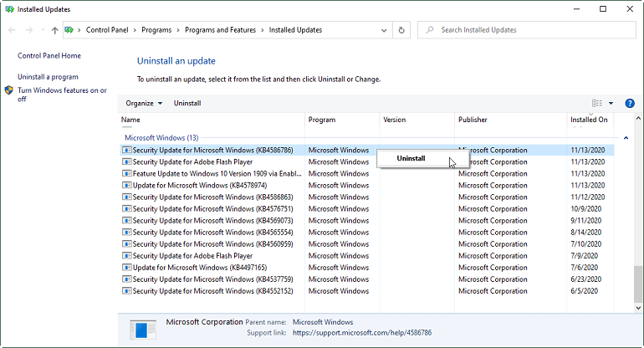The width and height of the screenshot is (644, 348).
Task: Open the Help question mark icon
Action: [x=628, y=103]
